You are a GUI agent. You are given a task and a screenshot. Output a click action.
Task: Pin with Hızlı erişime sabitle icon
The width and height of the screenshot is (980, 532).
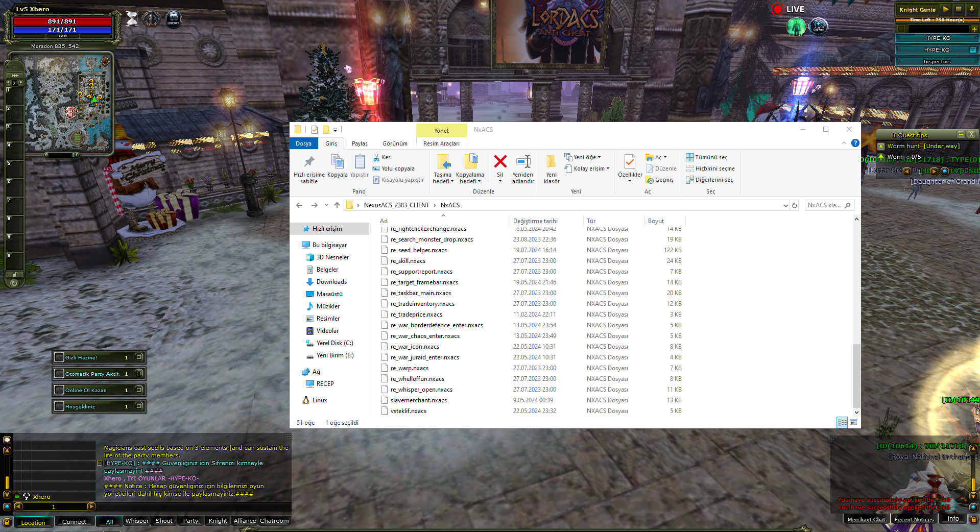tap(309, 162)
